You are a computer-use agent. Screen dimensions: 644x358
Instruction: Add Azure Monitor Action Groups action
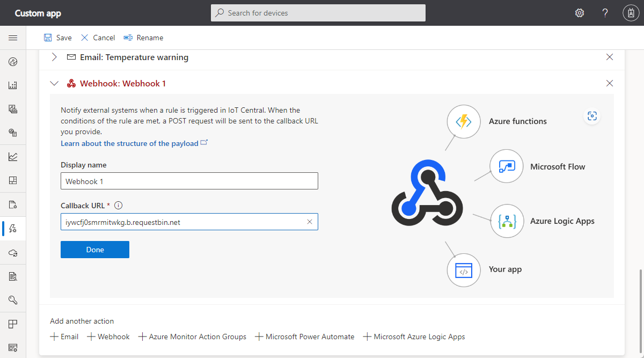192,337
